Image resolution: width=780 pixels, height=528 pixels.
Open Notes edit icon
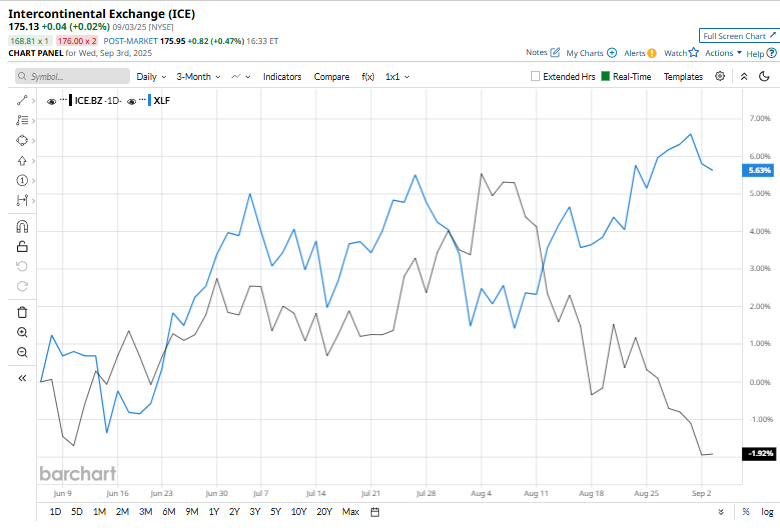(x=555, y=52)
